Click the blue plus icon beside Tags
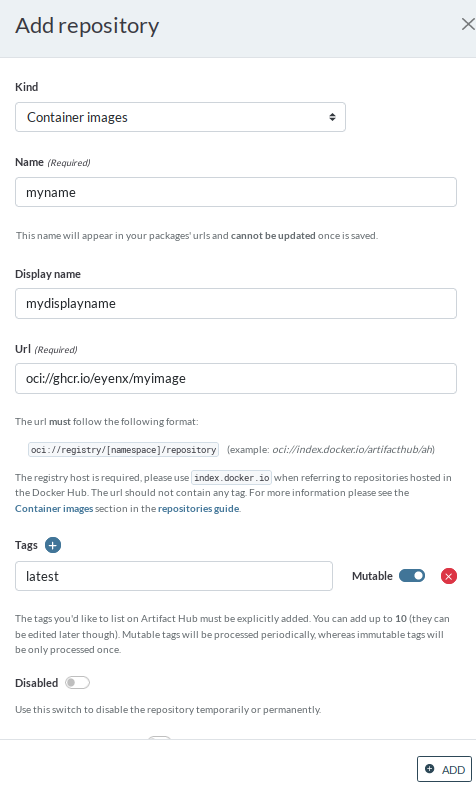The height and width of the screenshot is (789, 476). pyautogui.click(x=53, y=545)
